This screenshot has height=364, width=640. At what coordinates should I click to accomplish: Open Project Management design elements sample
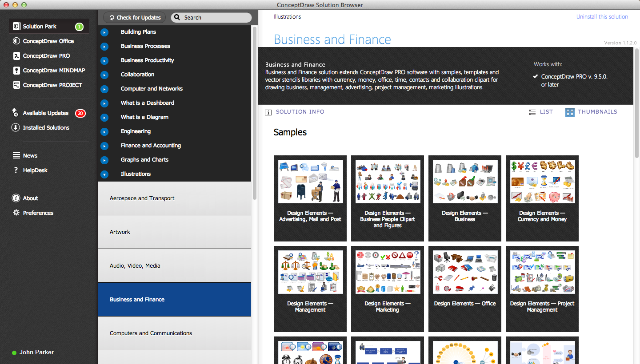542,289
